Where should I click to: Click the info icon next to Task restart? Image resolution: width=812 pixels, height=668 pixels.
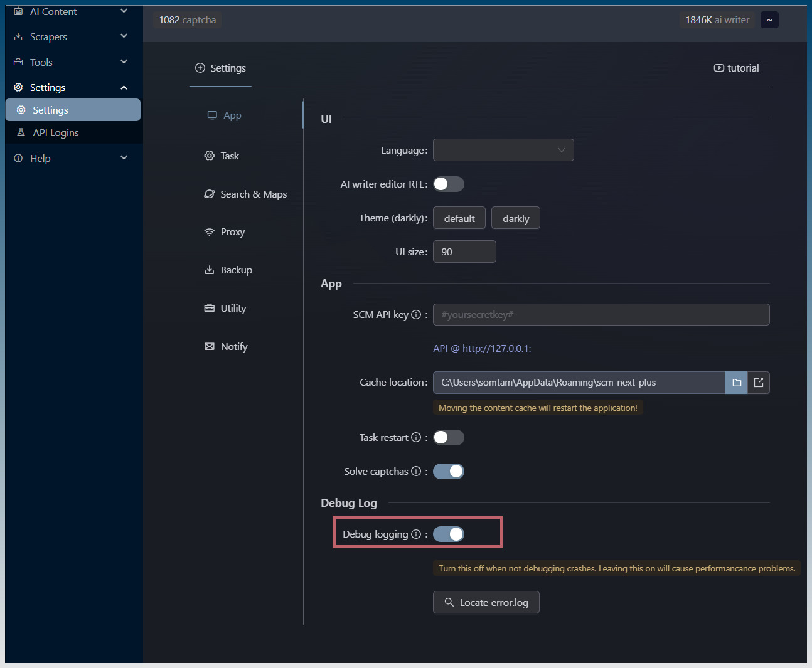click(416, 438)
